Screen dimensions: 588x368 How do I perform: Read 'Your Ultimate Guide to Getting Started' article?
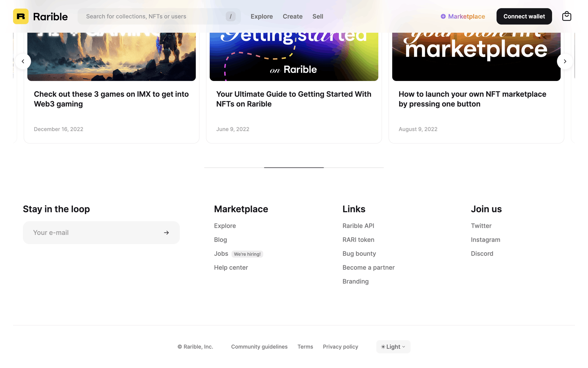pos(294,99)
